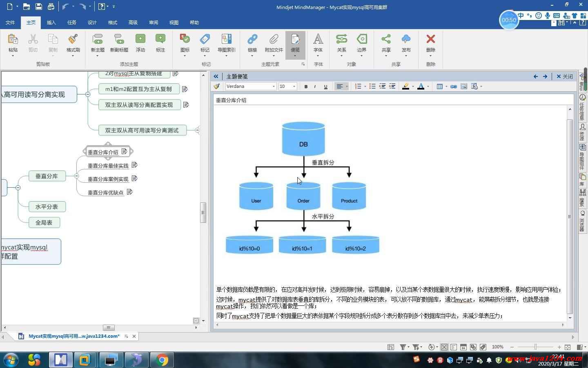The image size is (588, 368).
Task: Open the highlight color dropdown arrow
Action: tap(413, 86)
